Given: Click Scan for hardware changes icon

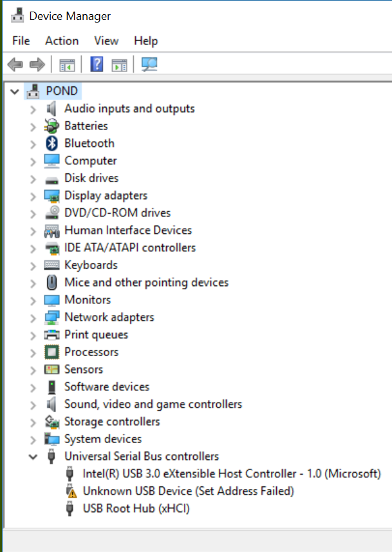Looking at the screenshot, I should [x=149, y=64].
